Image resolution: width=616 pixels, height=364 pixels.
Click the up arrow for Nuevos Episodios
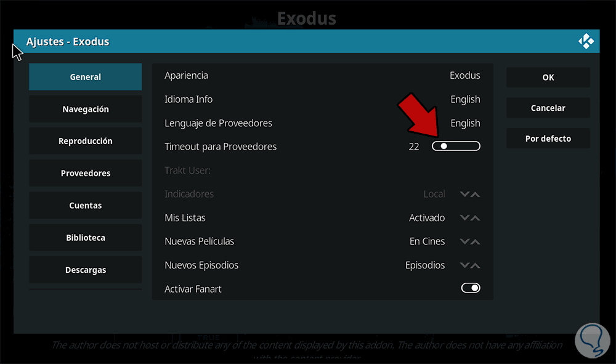pyautogui.click(x=475, y=265)
